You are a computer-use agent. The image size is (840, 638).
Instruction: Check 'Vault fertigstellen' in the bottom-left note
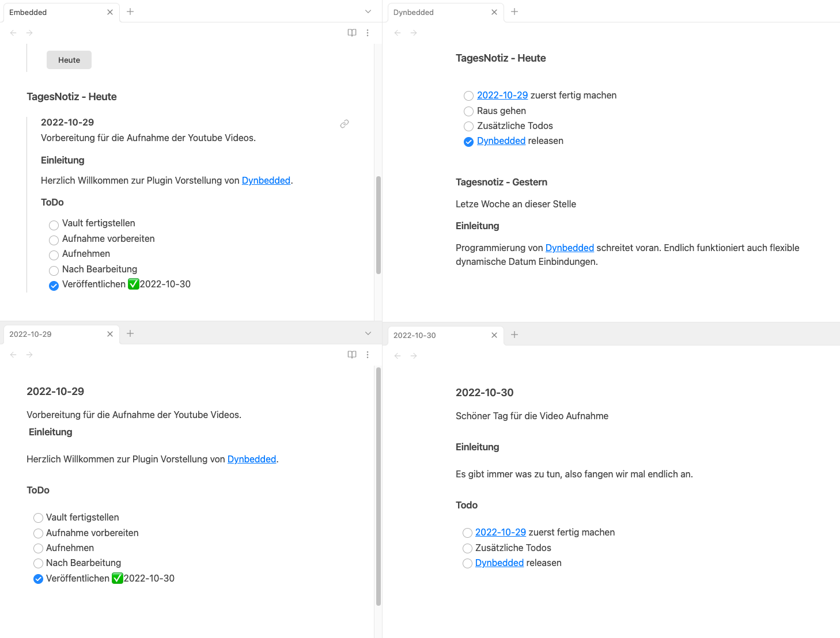coord(39,518)
